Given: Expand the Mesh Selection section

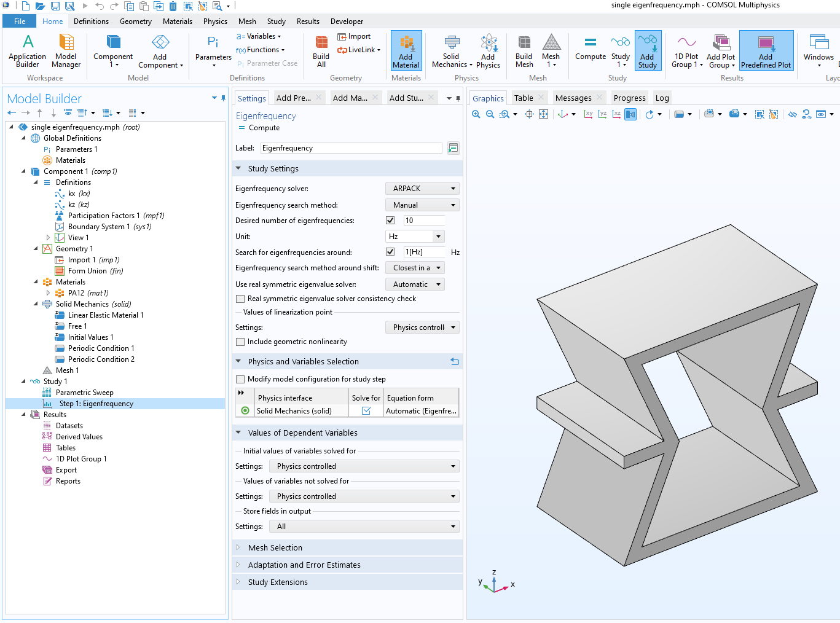Looking at the screenshot, I should [275, 548].
